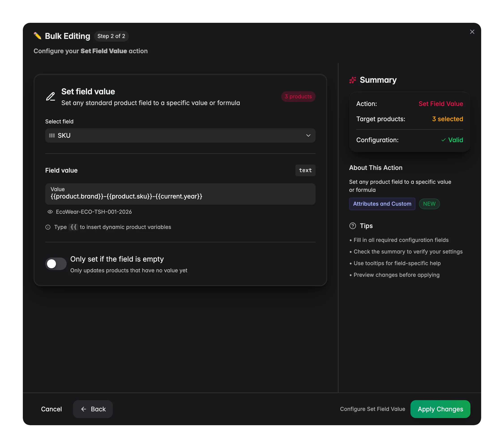Go Back to previous step
This screenshot has width=504, height=448.
point(93,409)
